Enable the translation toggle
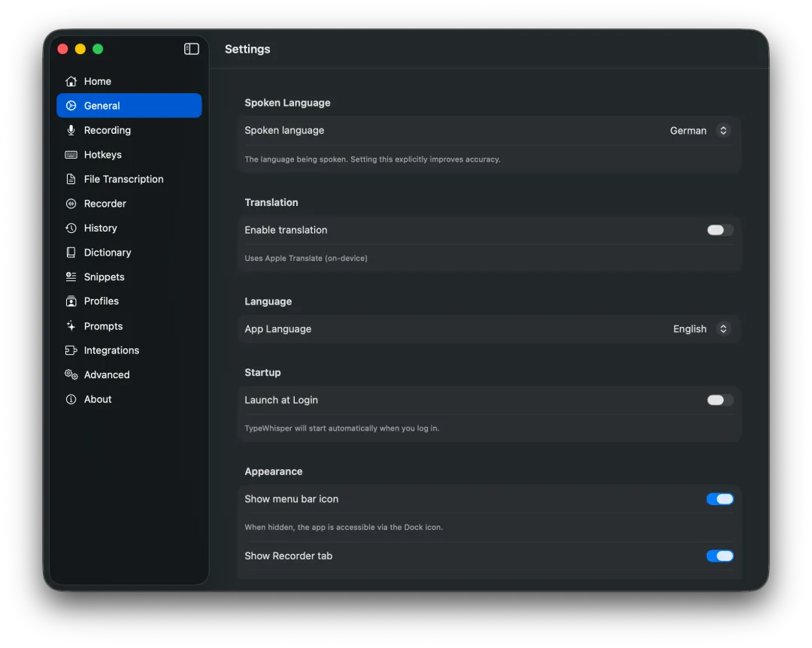This screenshot has height=648, width=812. pyautogui.click(x=720, y=230)
